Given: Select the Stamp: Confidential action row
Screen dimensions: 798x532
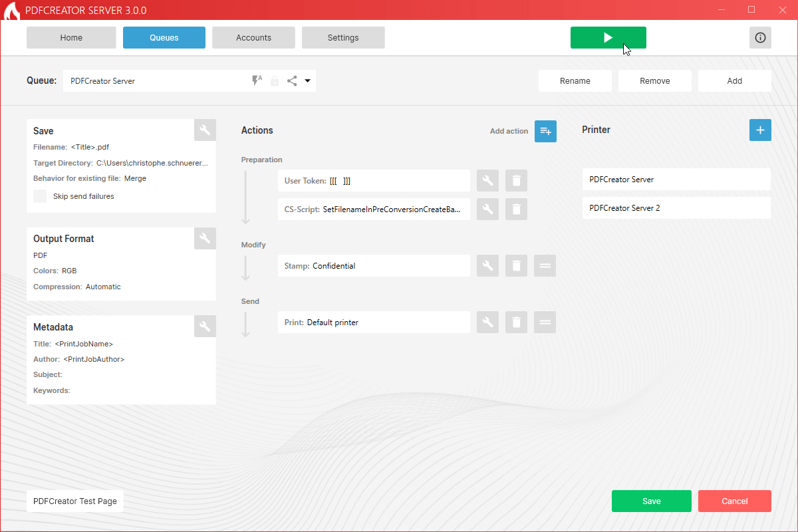Looking at the screenshot, I should point(374,266).
